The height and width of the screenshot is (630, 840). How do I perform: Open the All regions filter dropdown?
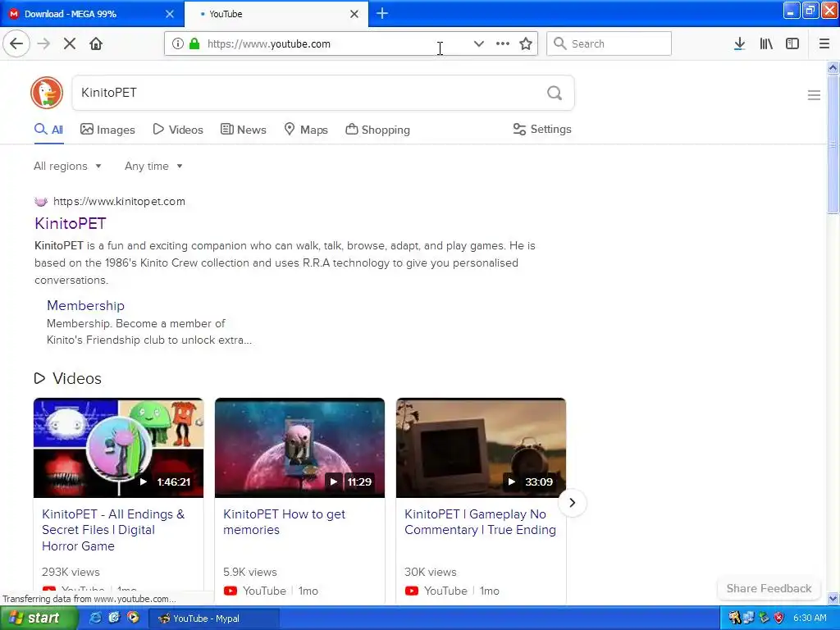click(67, 166)
